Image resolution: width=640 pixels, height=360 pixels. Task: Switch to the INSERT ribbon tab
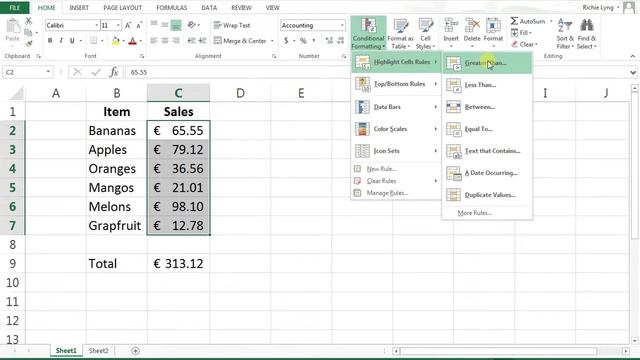79,8
